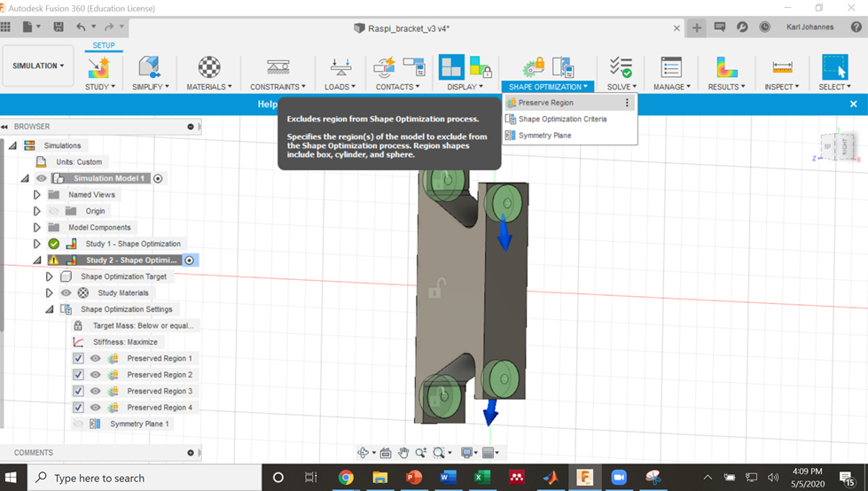868x491 pixels.
Task: Select the Loads tool icon
Action: (x=340, y=67)
